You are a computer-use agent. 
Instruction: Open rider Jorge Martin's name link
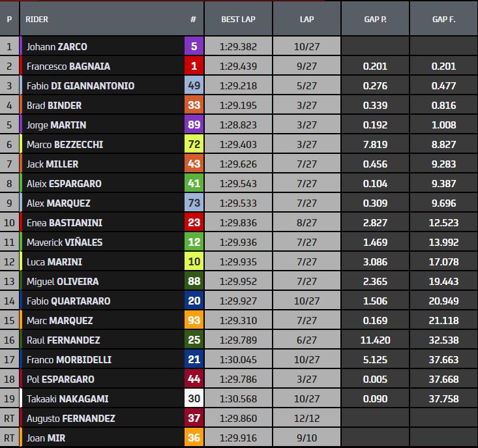click(56, 125)
